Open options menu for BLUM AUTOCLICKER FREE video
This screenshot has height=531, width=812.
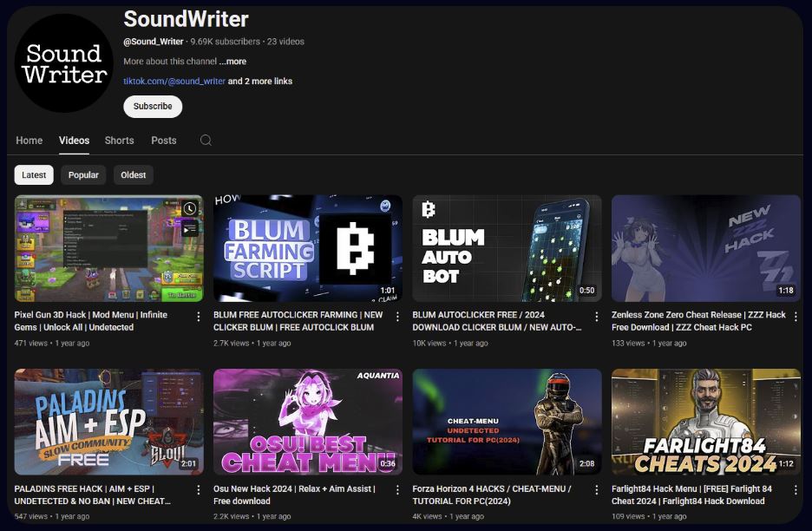pos(597,317)
